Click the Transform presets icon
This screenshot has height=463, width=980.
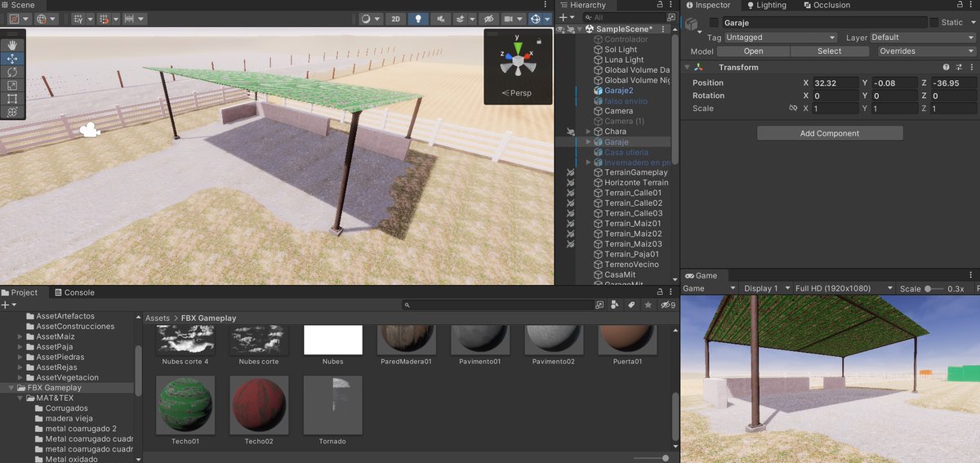pos(959,68)
